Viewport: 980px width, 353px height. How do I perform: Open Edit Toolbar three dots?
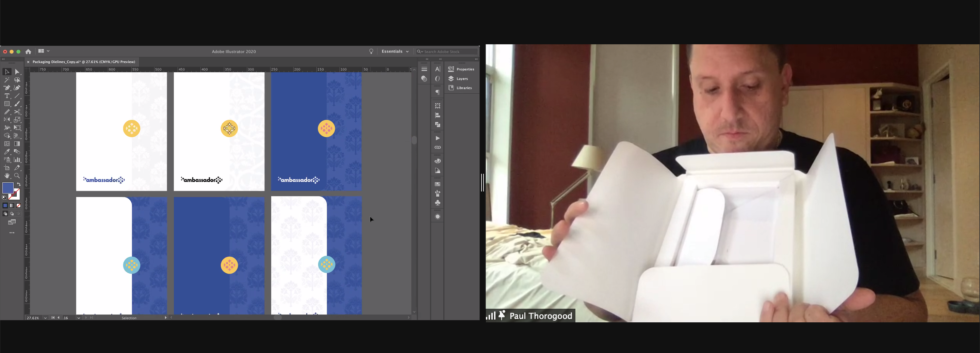(x=12, y=233)
